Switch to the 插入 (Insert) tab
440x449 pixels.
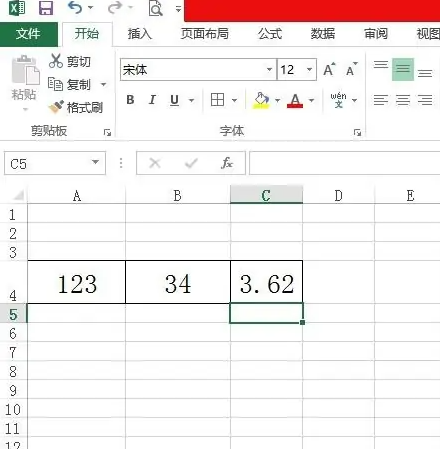(x=140, y=34)
